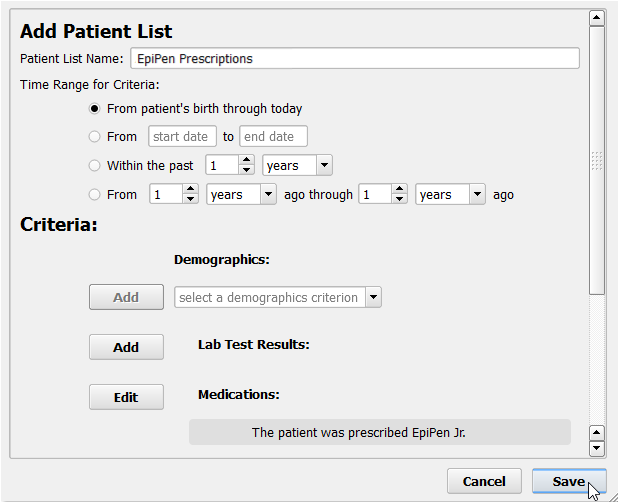This screenshot has width=618, height=502.
Task: Click up arrow on 'ago through' spinner
Action: (399, 189)
